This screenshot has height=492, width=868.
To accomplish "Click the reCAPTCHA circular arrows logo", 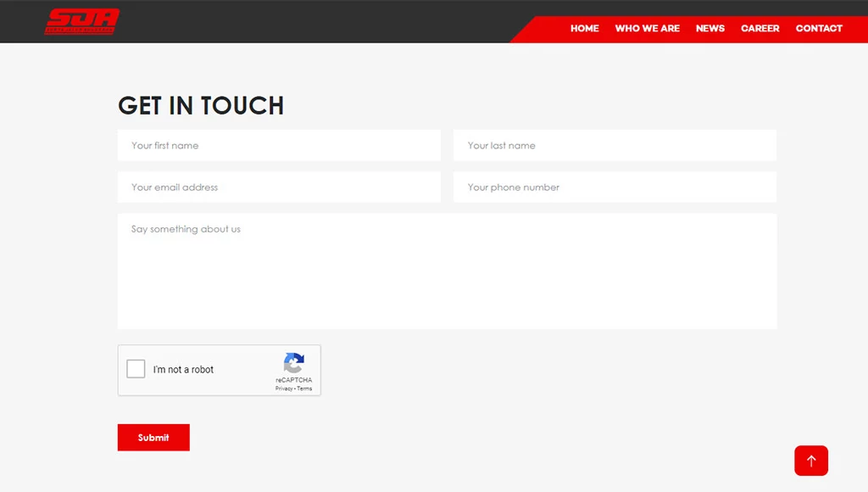I will [x=294, y=363].
